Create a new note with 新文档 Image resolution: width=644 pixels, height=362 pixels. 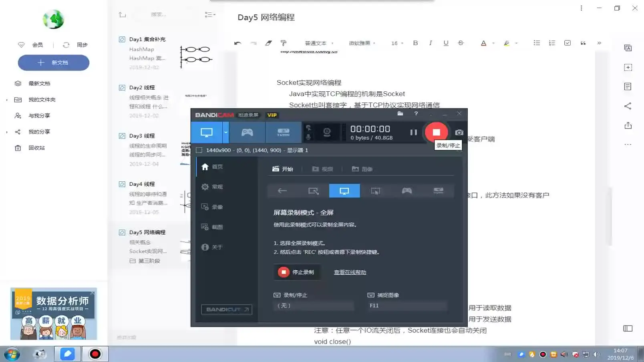click(54, 62)
